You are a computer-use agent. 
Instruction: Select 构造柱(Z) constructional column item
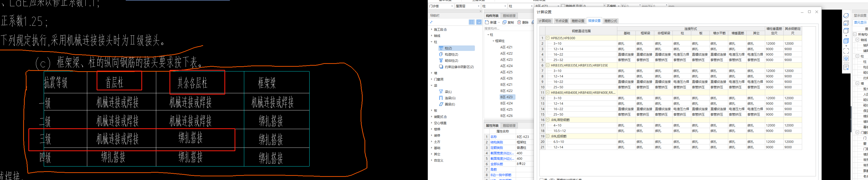coord(451,55)
